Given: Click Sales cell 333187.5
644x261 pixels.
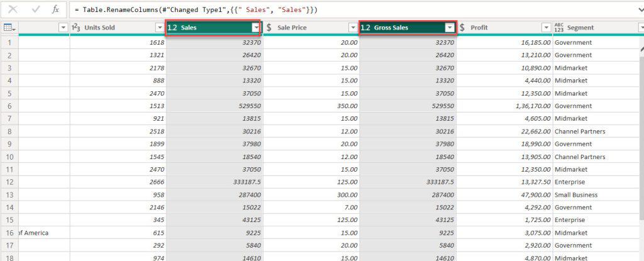Looking at the screenshot, I should pos(215,182).
